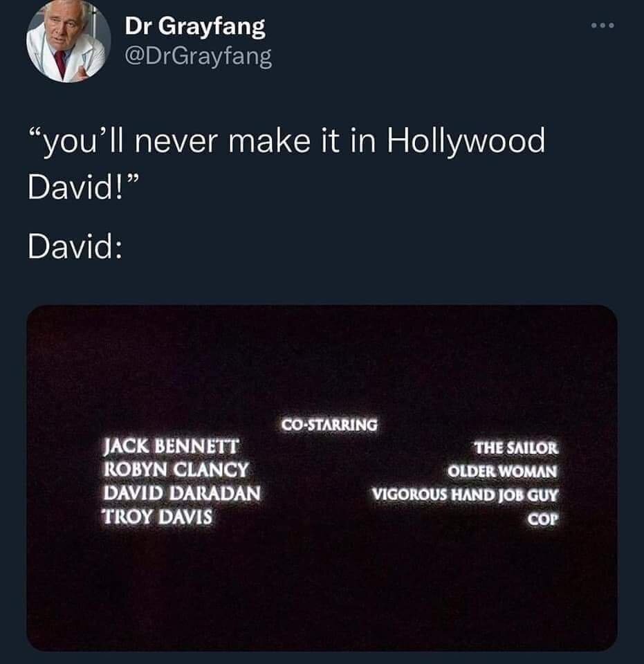Click the VIGOROUS HAND JOB GUY role text
The width and height of the screenshot is (644, 664).
coord(466,495)
